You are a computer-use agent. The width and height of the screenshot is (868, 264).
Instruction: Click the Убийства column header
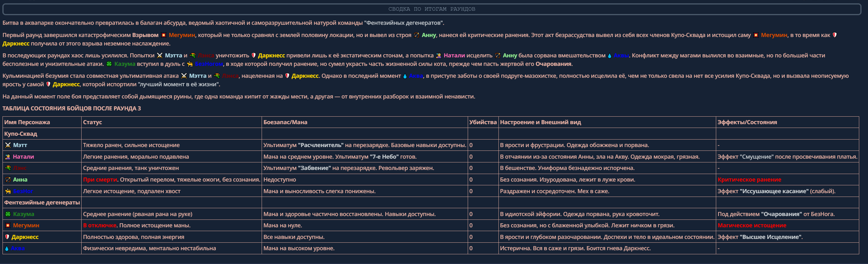coord(483,122)
